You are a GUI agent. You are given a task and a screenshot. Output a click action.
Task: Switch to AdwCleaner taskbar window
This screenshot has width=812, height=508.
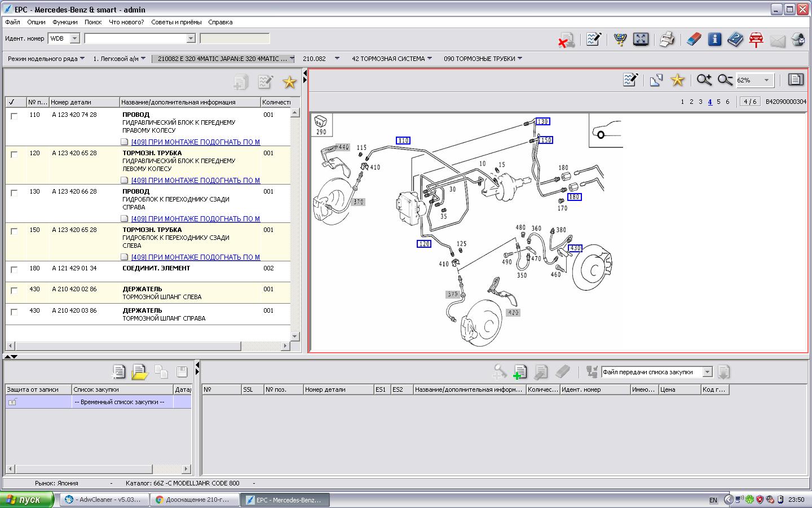(x=105, y=500)
